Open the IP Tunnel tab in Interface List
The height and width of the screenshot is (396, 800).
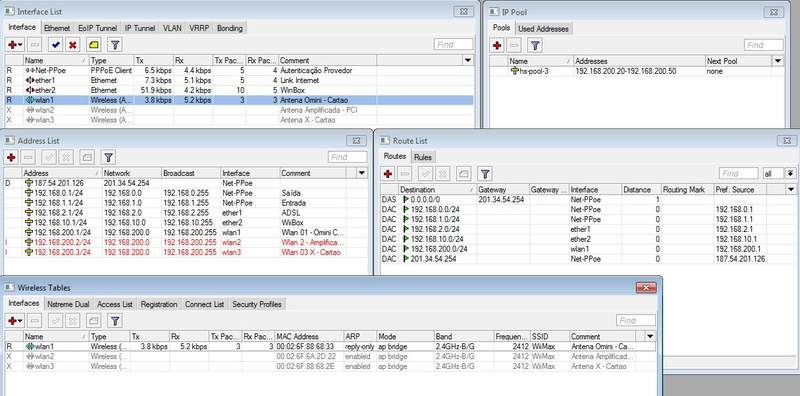click(x=140, y=28)
